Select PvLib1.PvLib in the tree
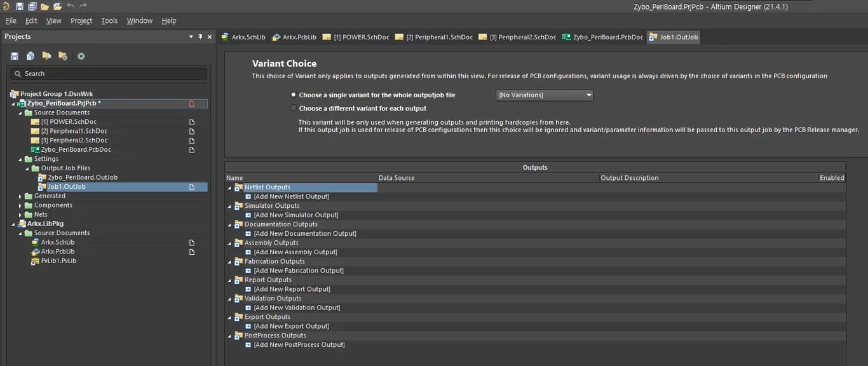 [x=58, y=261]
